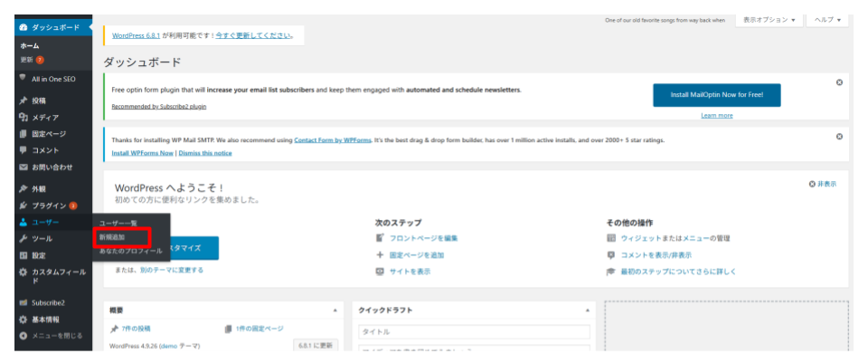Image resolution: width=868 pixels, height=363 pixels.
Task: Click the Learn more link
Action: tap(717, 115)
